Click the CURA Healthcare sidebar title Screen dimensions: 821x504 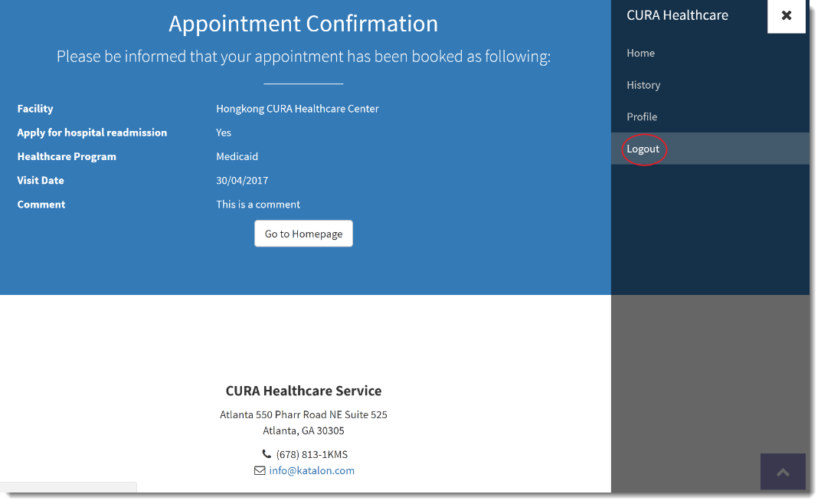tap(677, 15)
